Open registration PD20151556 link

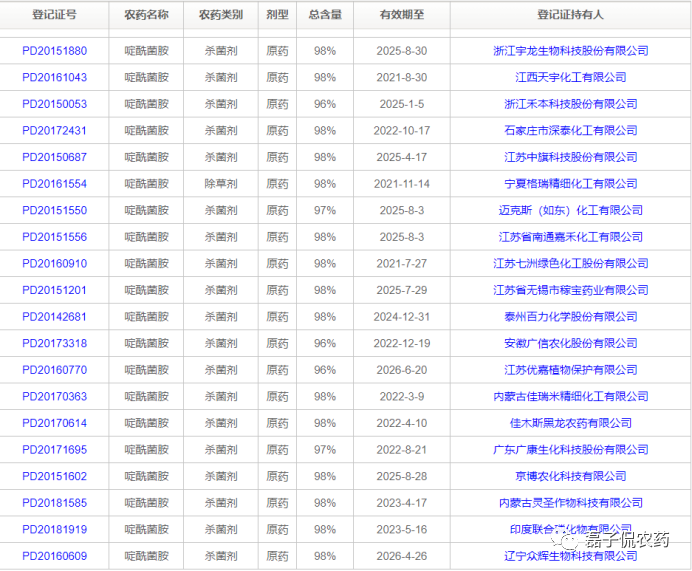coord(54,237)
